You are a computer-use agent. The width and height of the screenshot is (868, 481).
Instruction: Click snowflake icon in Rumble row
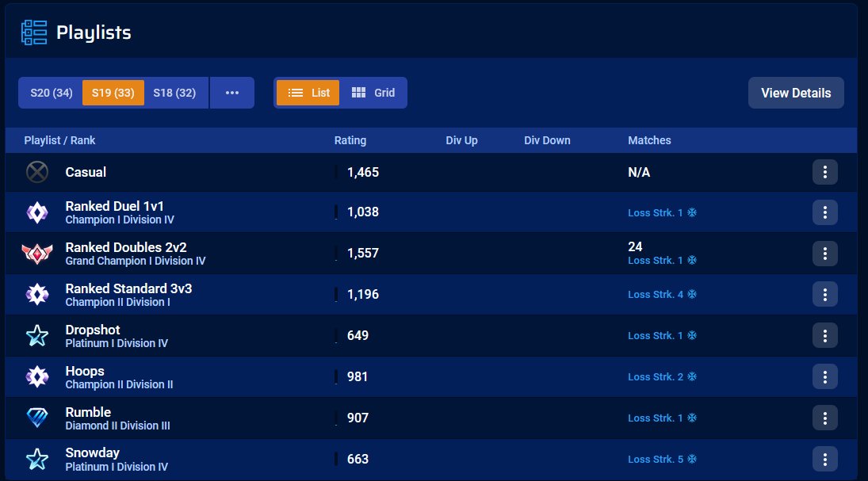(692, 418)
